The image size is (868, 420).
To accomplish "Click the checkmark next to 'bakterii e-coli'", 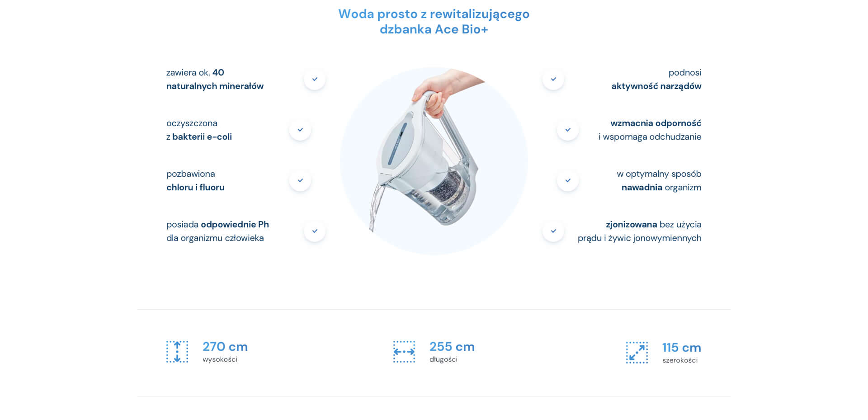I will [x=300, y=130].
